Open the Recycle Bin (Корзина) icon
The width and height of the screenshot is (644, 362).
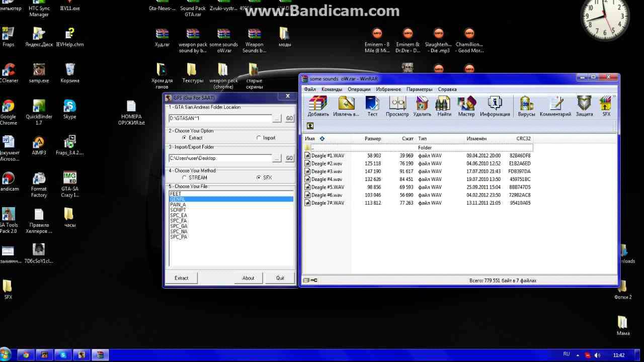(70, 73)
